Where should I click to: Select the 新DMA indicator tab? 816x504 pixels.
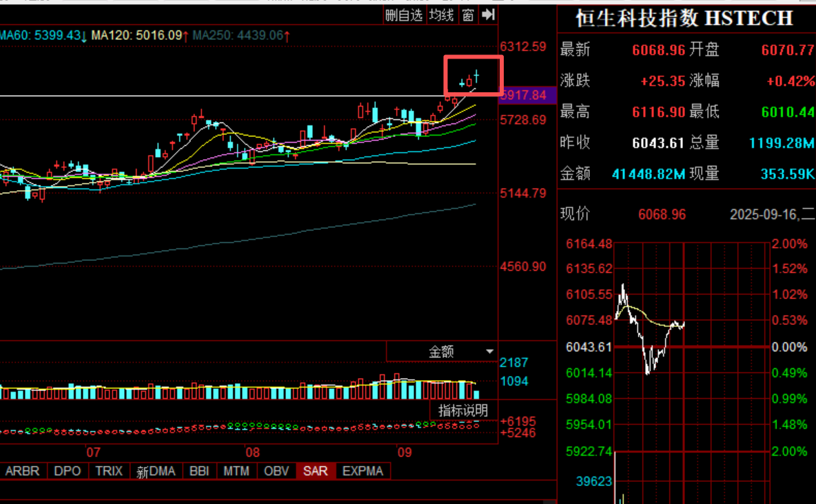tap(156, 471)
